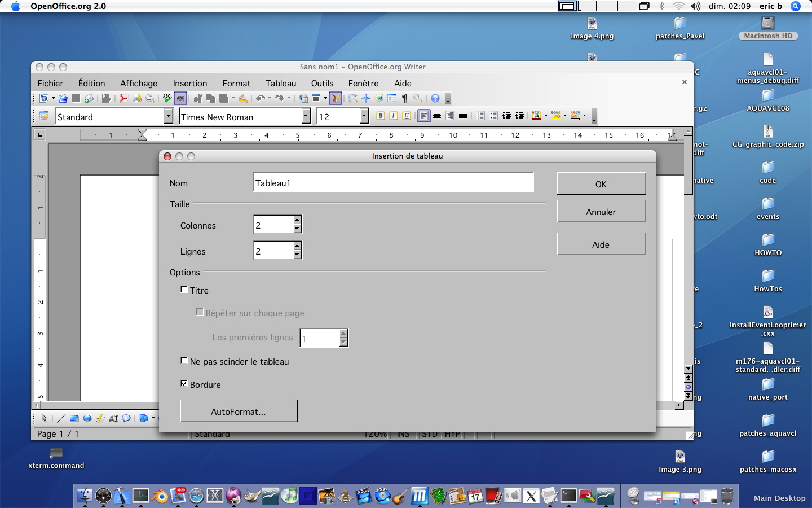Open the font size 12 dropdown

pyautogui.click(x=364, y=116)
